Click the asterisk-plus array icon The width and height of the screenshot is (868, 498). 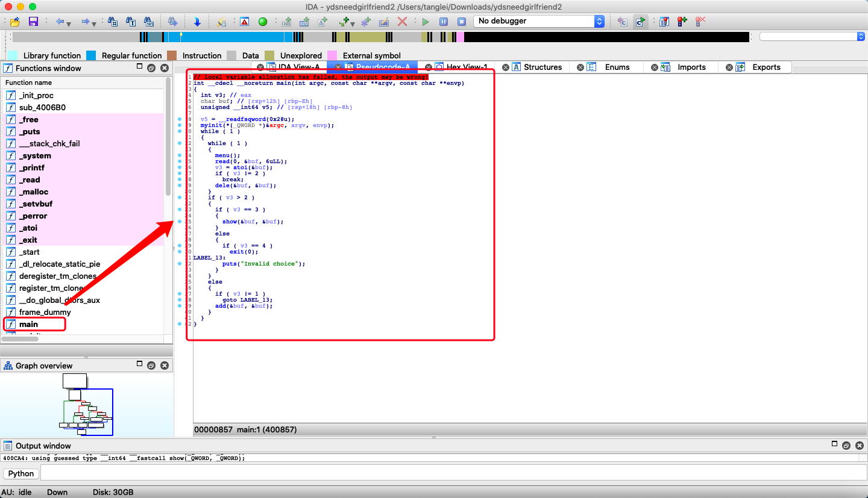click(365, 22)
